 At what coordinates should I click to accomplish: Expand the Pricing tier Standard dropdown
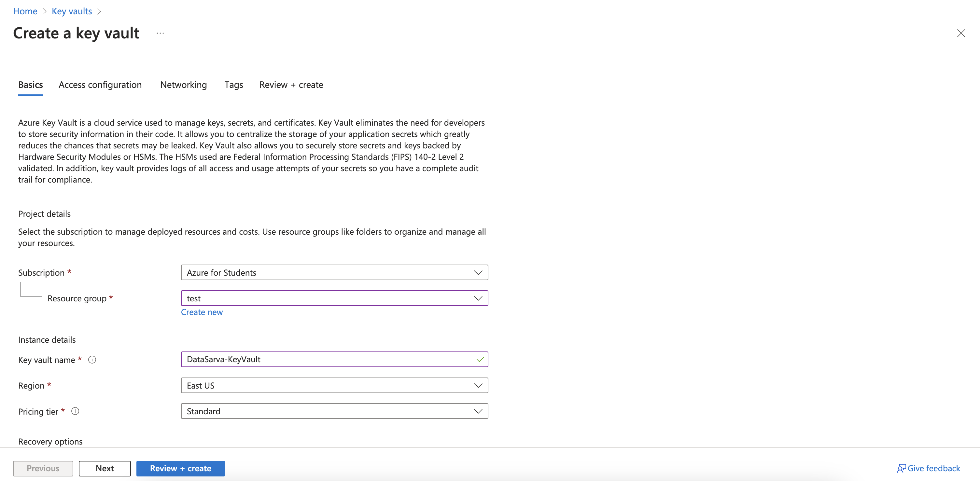tap(334, 411)
